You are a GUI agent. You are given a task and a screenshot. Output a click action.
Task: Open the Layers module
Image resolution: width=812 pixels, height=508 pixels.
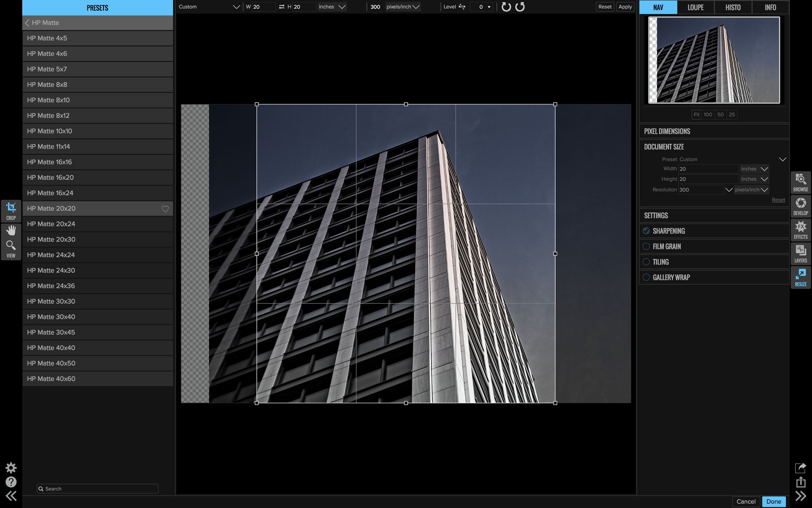(800, 253)
